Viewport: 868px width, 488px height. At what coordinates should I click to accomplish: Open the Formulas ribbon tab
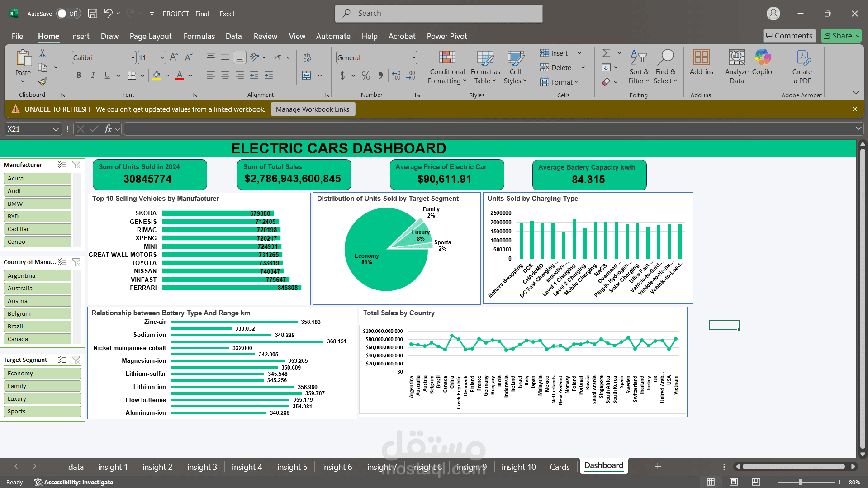(199, 36)
